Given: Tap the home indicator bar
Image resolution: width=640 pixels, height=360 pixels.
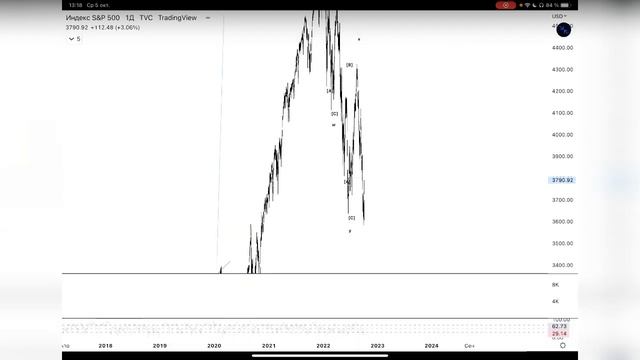Looking at the screenshot, I should 320,356.
